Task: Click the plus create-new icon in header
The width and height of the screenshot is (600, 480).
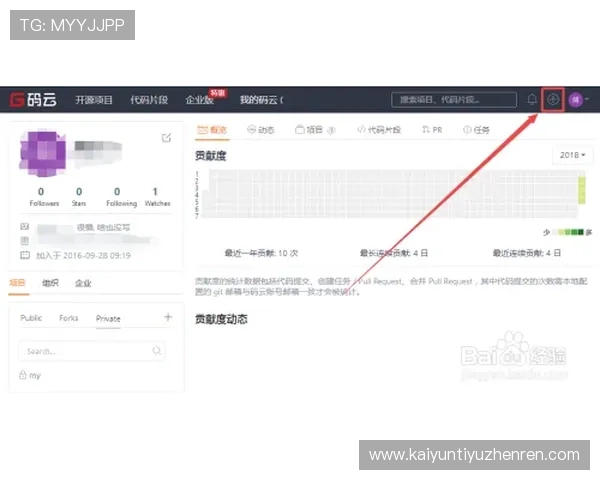Action: coord(553,100)
